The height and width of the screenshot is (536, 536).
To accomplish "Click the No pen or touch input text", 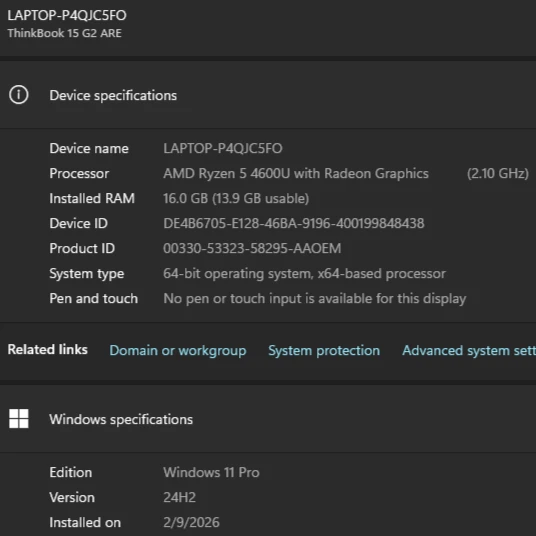I will [x=315, y=298].
